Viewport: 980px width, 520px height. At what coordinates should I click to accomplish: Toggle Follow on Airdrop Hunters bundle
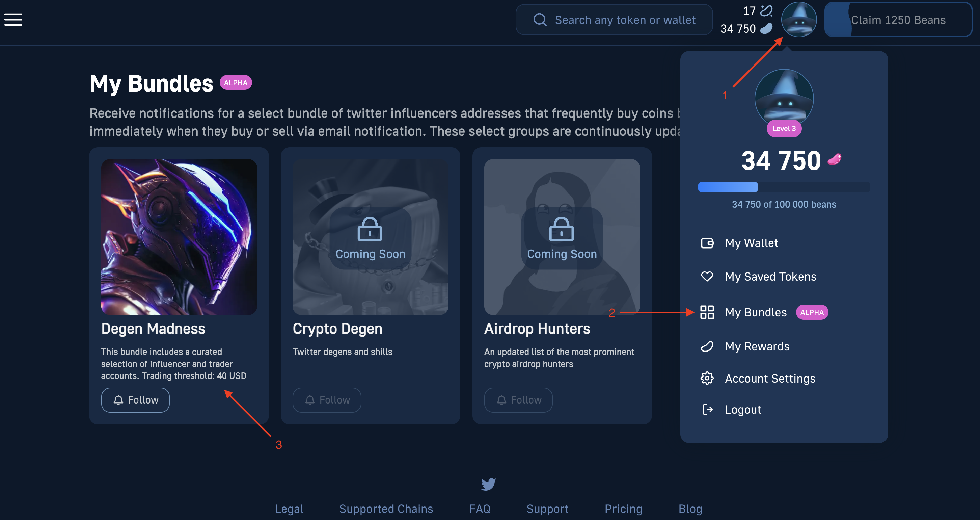519,399
